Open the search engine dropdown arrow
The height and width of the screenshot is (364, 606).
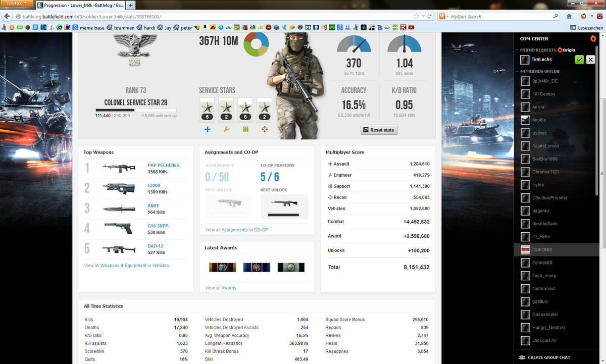tap(447, 17)
